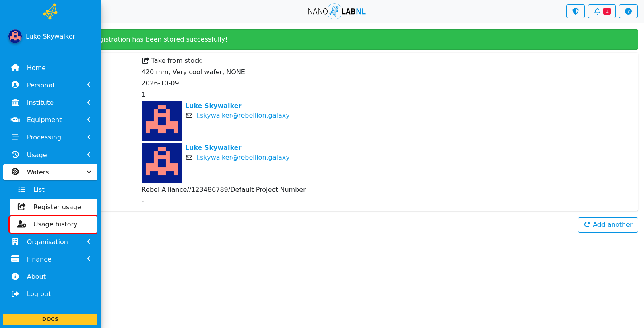Click the Equipment machine icon

[x=15, y=120]
